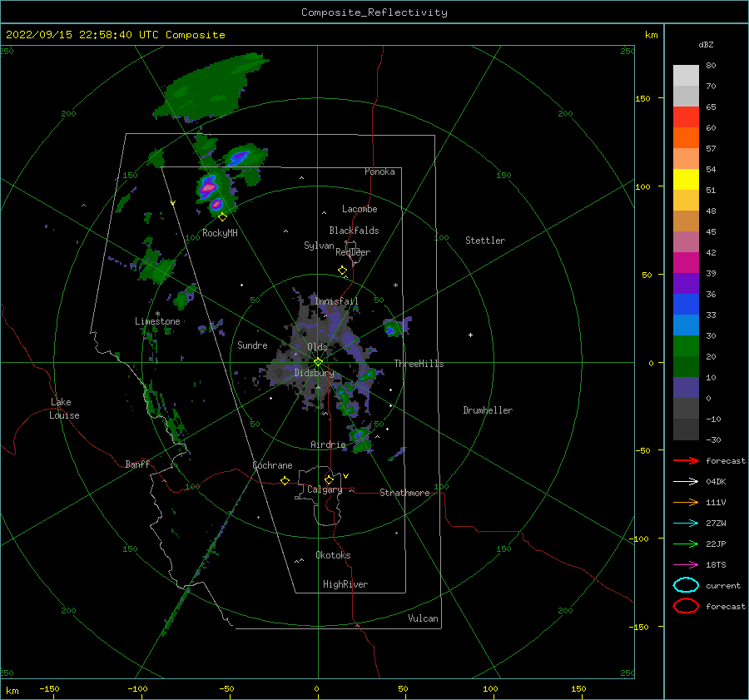Click the Lacombe label
749x700 pixels.
pos(360,209)
